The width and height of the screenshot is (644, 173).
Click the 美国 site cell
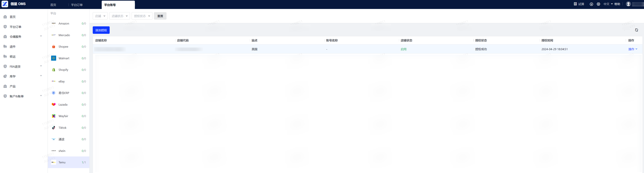254,49
